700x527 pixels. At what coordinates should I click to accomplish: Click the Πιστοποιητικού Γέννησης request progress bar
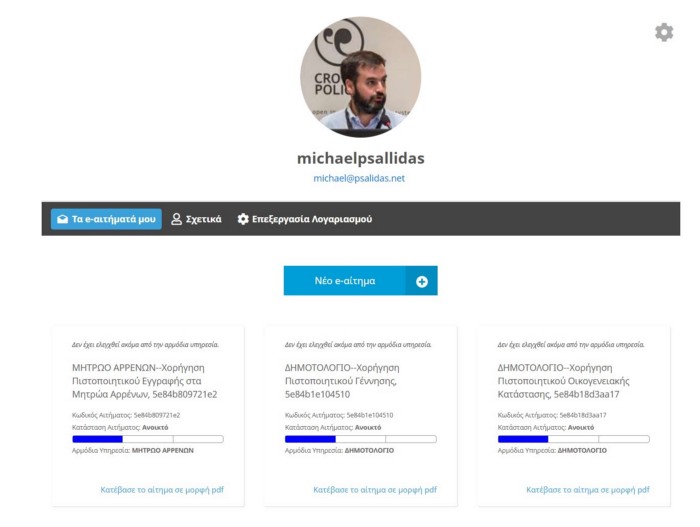361,439
